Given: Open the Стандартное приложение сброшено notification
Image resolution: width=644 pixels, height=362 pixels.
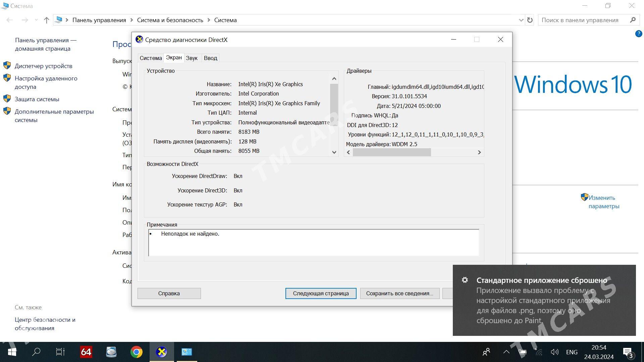Looking at the screenshot, I should tap(544, 300).
